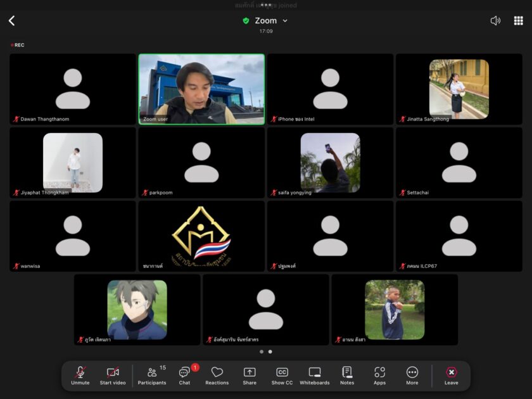Open the Chat panel

[x=184, y=376]
